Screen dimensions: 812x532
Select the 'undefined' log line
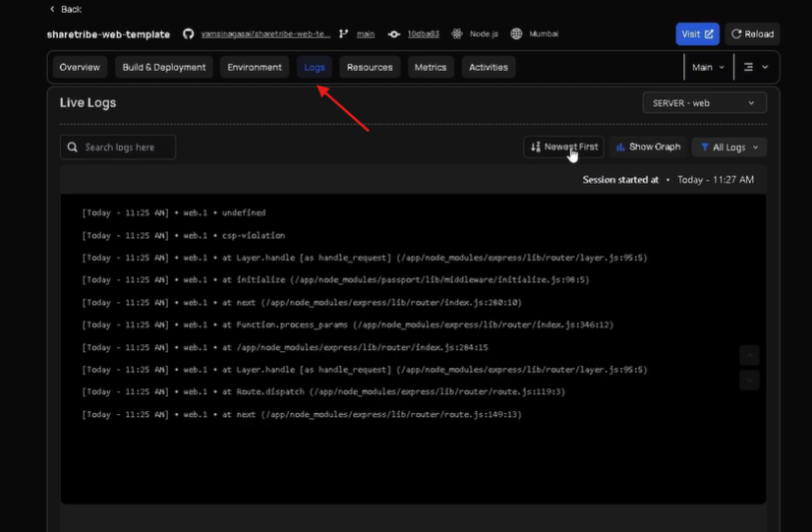click(x=173, y=213)
